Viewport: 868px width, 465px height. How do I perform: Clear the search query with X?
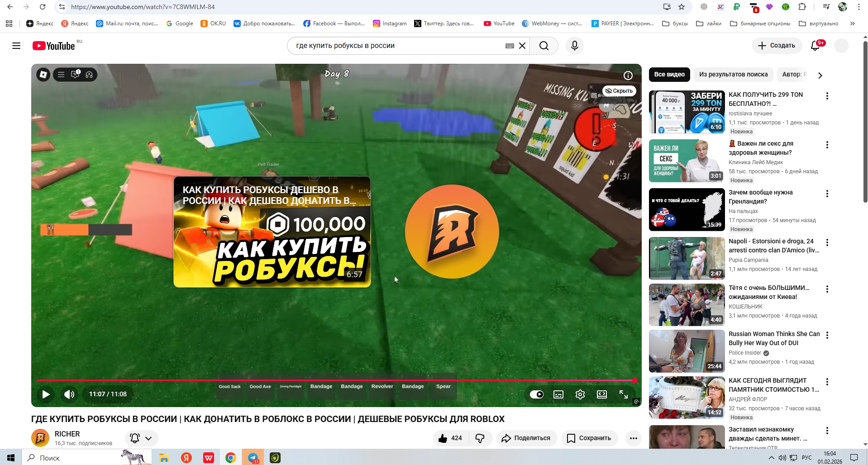coord(522,46)
